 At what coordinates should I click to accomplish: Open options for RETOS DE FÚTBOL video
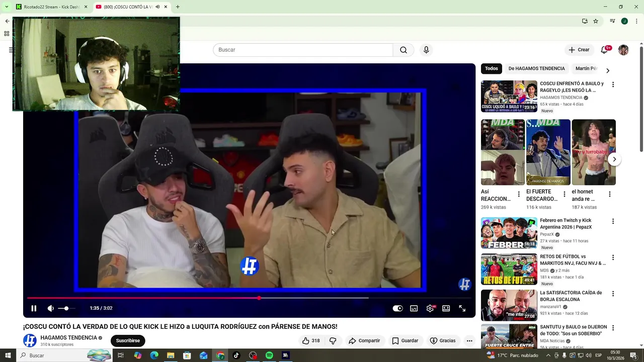coord(613,257)
